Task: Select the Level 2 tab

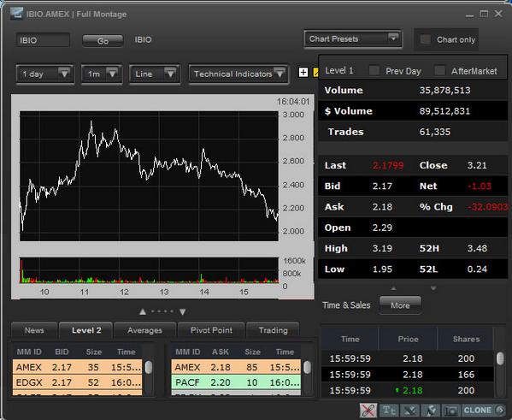Action: (86, 330)
